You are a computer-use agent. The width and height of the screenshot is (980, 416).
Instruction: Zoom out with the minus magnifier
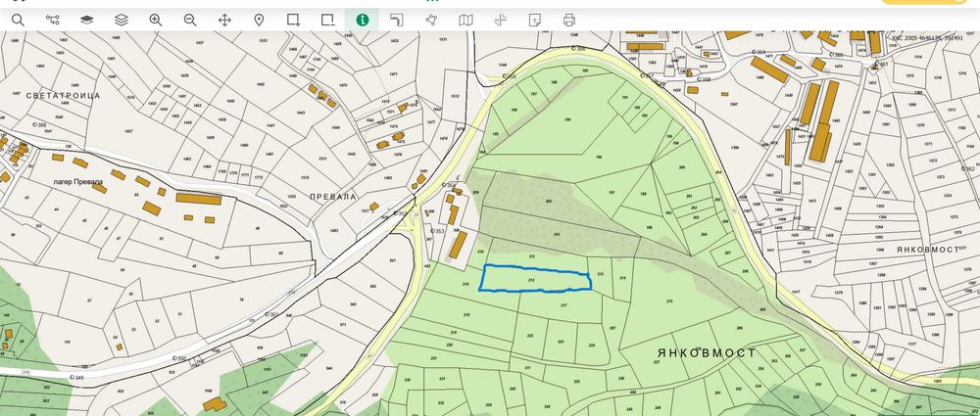click(x=190, y=20)
